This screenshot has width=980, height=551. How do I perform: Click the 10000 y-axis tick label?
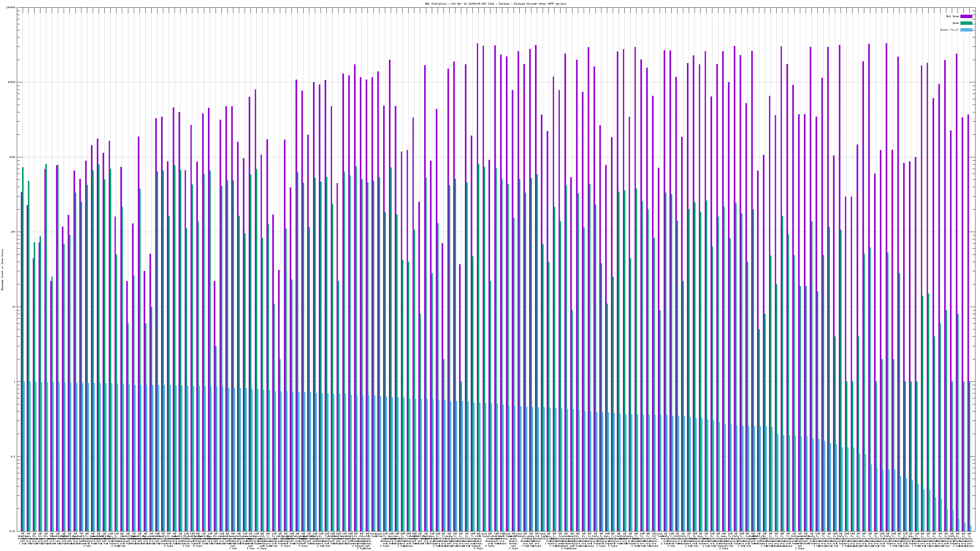pyautogui.click(x=12, y=83)
